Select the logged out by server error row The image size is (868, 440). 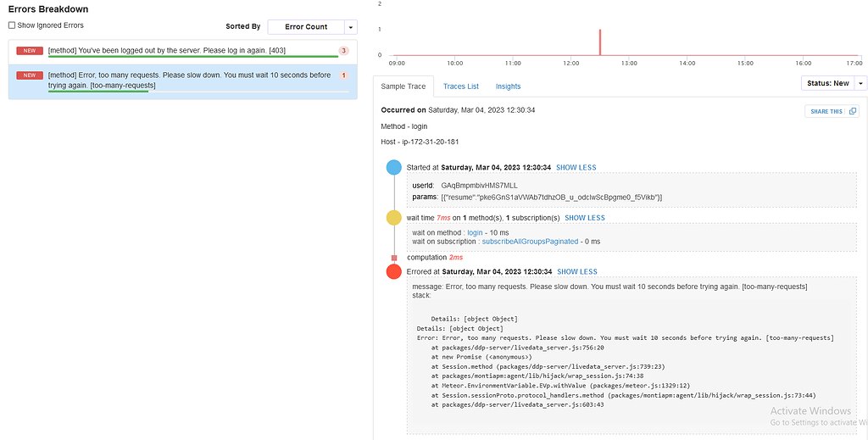[x=183, y=52]
